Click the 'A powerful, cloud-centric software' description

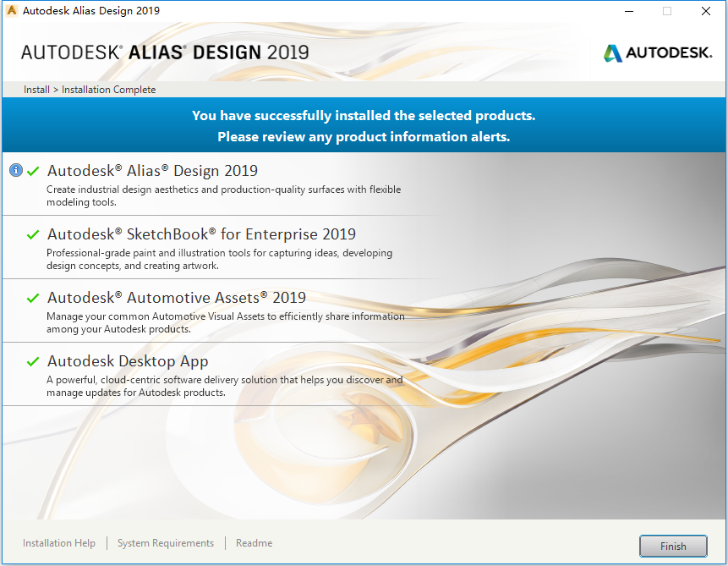(x=224, y=386)
